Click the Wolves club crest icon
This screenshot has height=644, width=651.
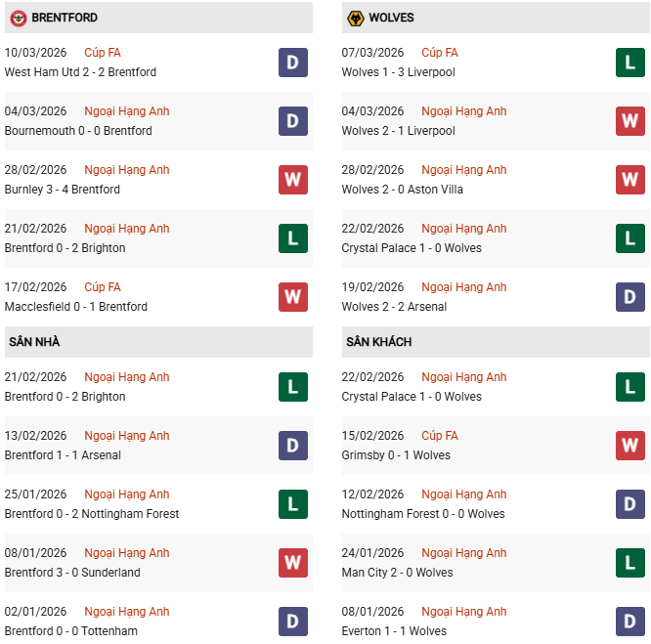[356, 18]
